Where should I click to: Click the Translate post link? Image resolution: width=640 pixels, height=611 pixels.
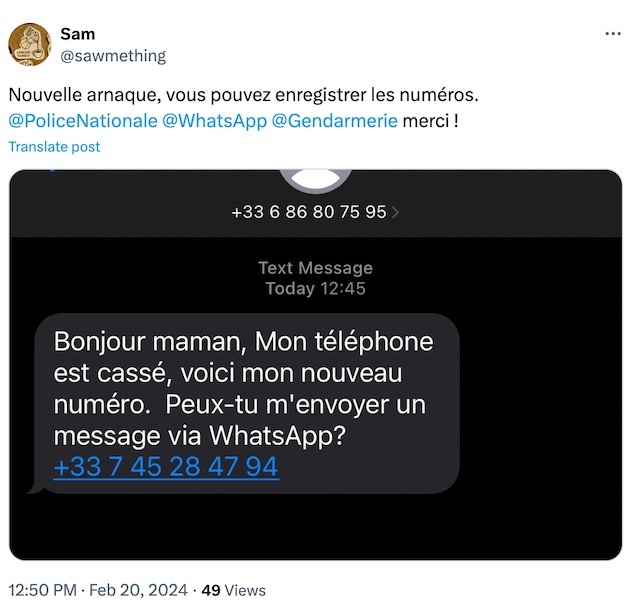coord(54,147)
